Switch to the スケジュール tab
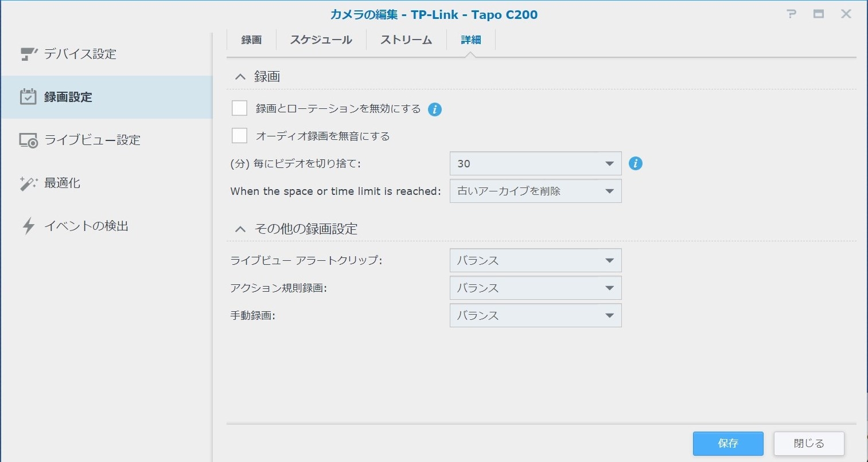868x462 pixels. click(x=321, y=40)
